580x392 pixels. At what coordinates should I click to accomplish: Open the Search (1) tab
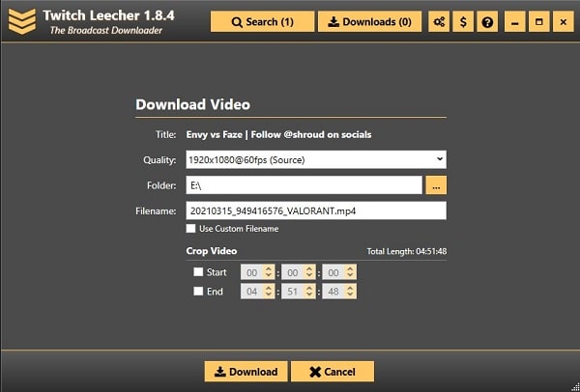click(x=262, y=22)
